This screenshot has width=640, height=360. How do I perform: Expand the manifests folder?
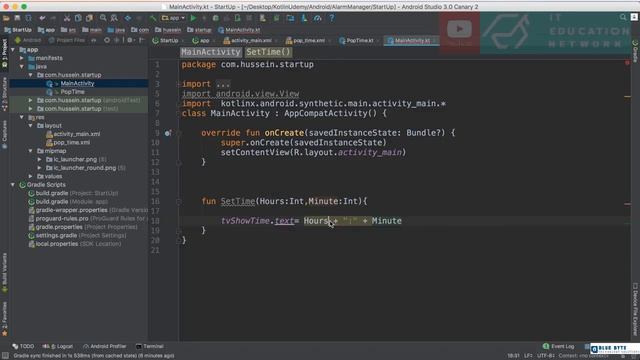coord(22,58)
